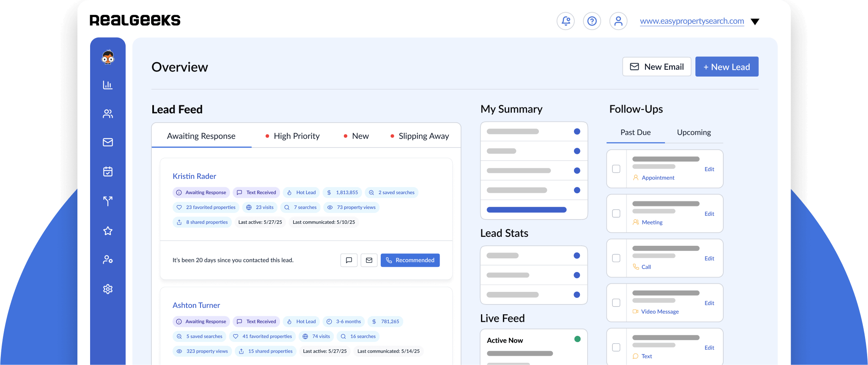868x365 pixels.
Task: Open the star favorites icon in sidebar
Action: click(x=108, y=231)
